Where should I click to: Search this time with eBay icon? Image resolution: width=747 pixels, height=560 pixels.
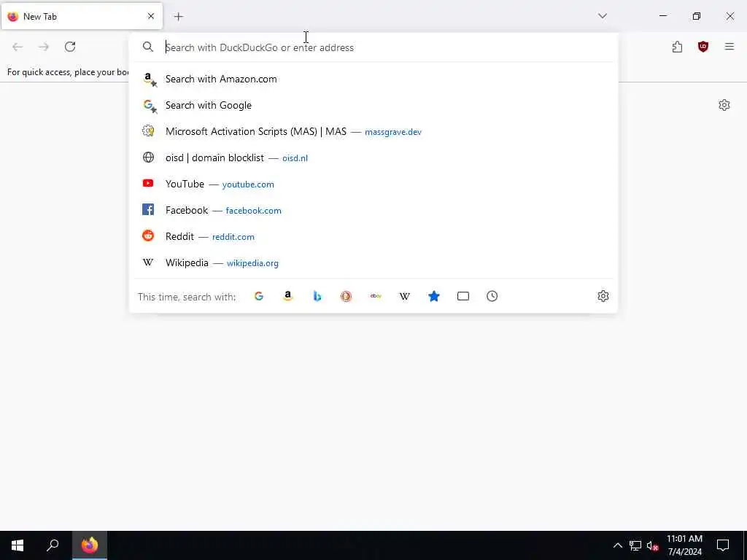coord(376,296)
